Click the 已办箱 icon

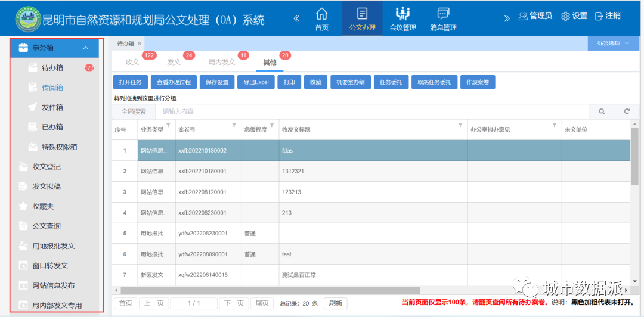pyautogui.click(x=33, y=127)
